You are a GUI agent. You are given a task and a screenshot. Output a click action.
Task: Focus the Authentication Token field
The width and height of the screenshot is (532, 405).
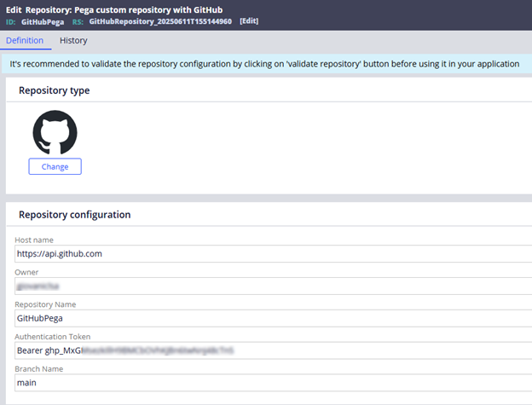coord(273,350)
